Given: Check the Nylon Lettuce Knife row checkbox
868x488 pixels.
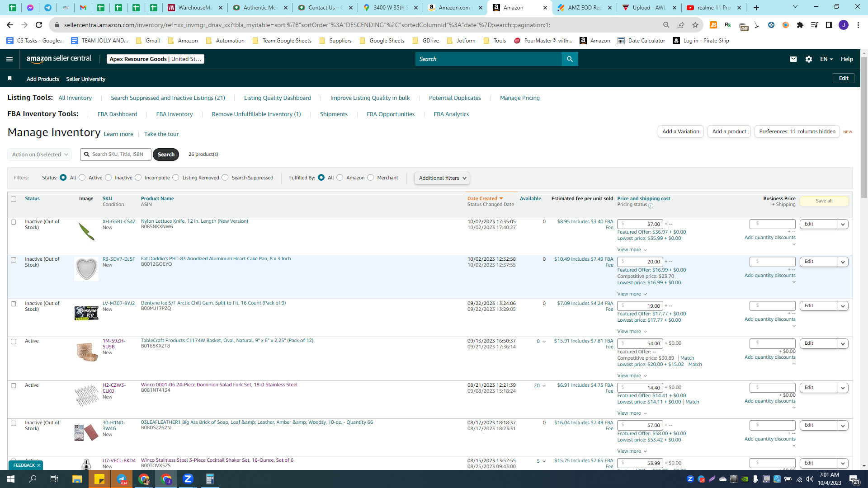Looking at the screenshot, I should [x=14, y=222].
